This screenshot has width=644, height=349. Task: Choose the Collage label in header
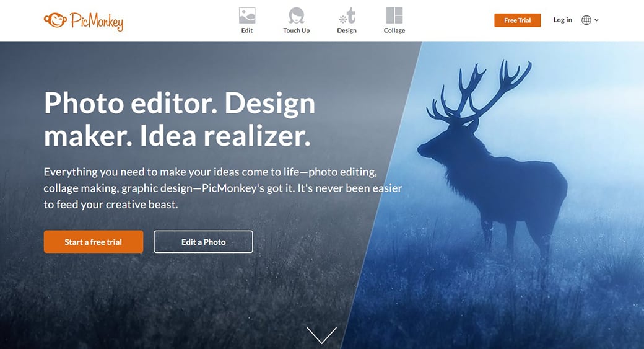click(x=394, y=30)
